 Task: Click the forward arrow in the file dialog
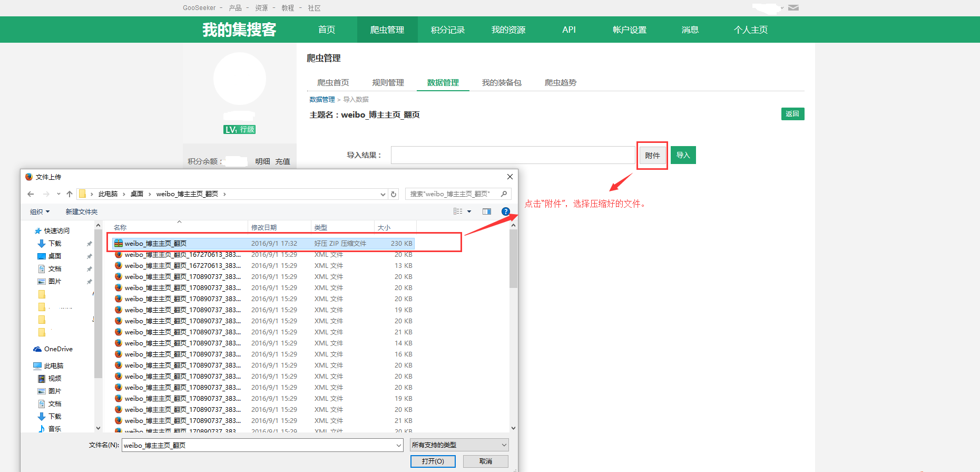pos(46,194)
